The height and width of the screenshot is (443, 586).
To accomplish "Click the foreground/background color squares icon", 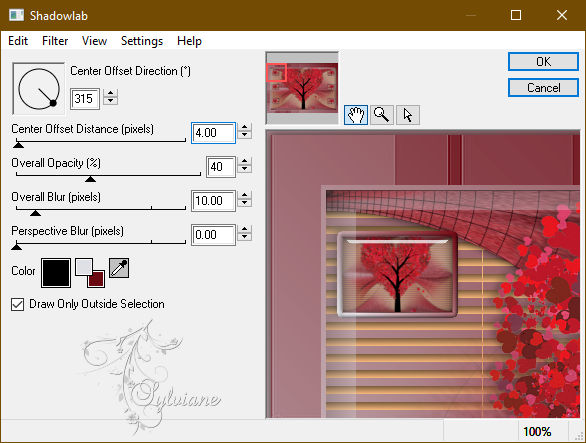I will 90,273.
